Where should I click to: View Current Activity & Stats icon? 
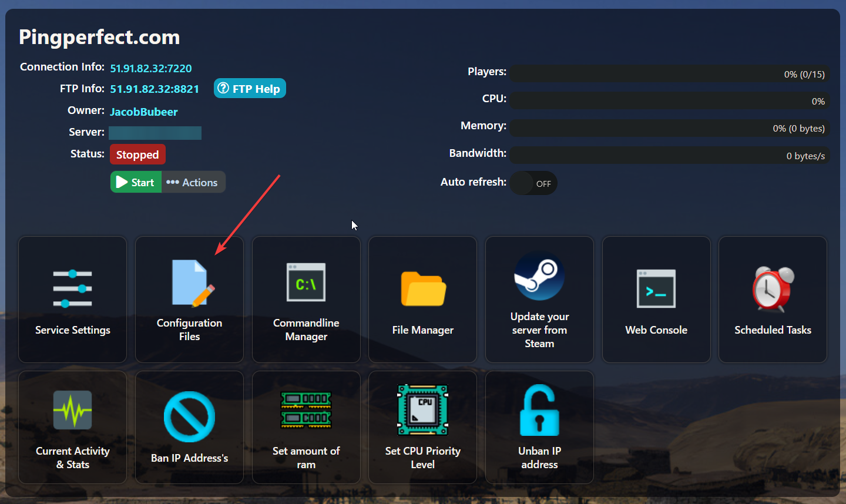tap(72, 410)
